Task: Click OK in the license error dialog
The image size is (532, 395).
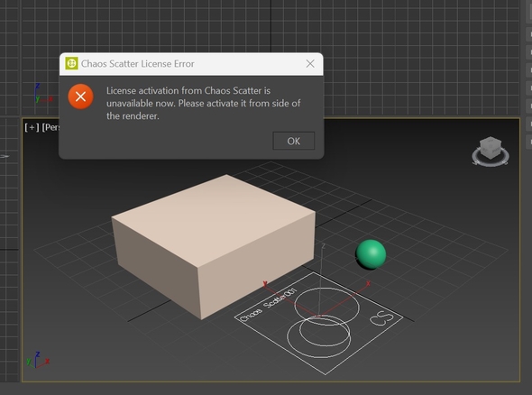Action: pyautogui.click(x=293, y=141)
